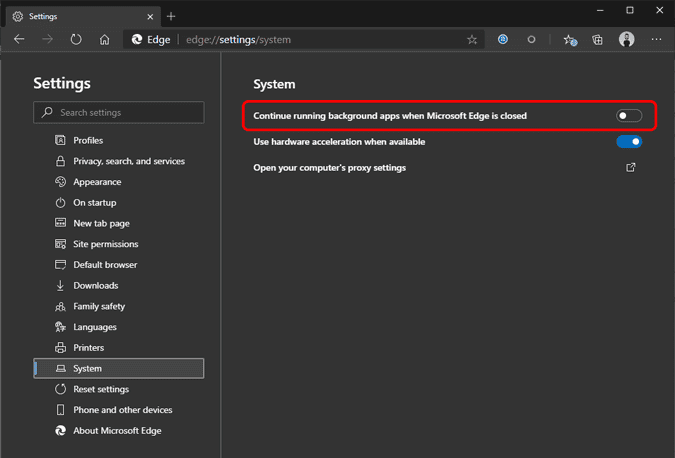Screen dimensions: 675x458
Task: Open Privacy, search, and services
Action: pyautogui.click(x=118, y=161)
